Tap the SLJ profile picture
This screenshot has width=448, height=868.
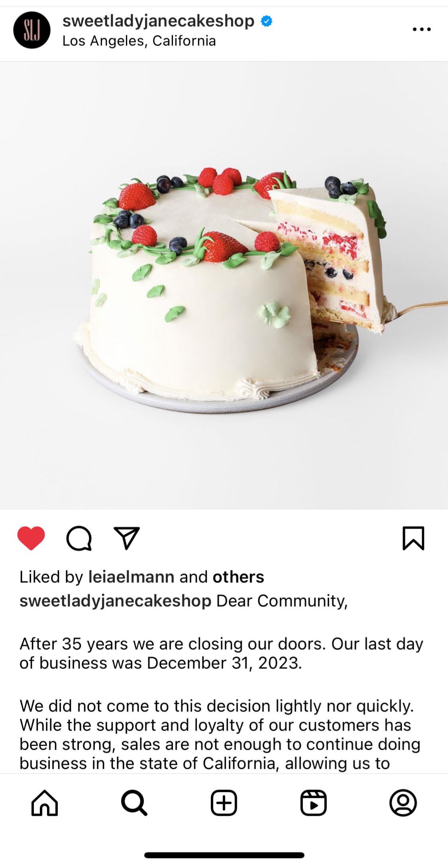[32, 30]
